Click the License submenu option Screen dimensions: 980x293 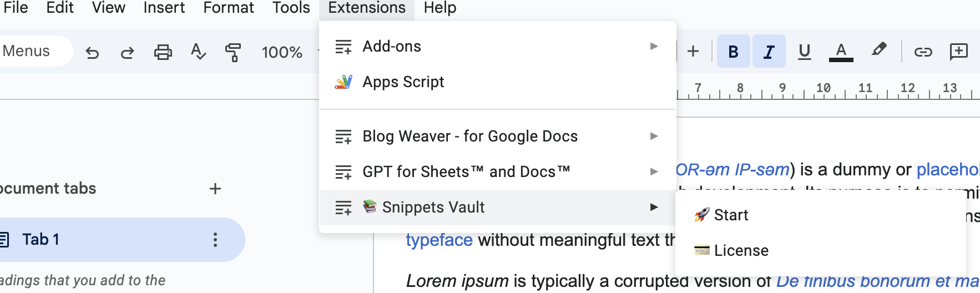741,250
